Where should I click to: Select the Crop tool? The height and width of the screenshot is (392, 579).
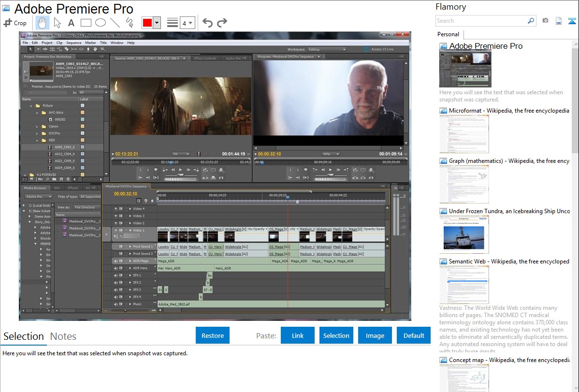point(15,23)
